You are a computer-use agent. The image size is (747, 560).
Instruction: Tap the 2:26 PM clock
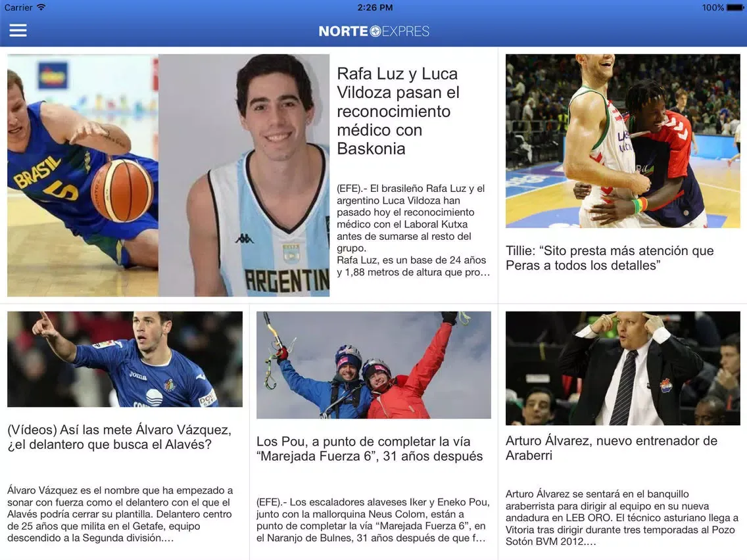375,8
